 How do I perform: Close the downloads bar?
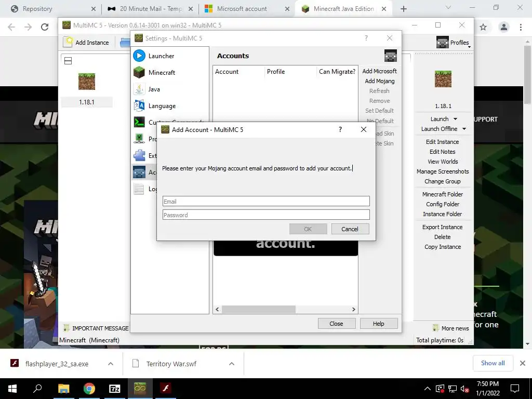tap(523, 363)
